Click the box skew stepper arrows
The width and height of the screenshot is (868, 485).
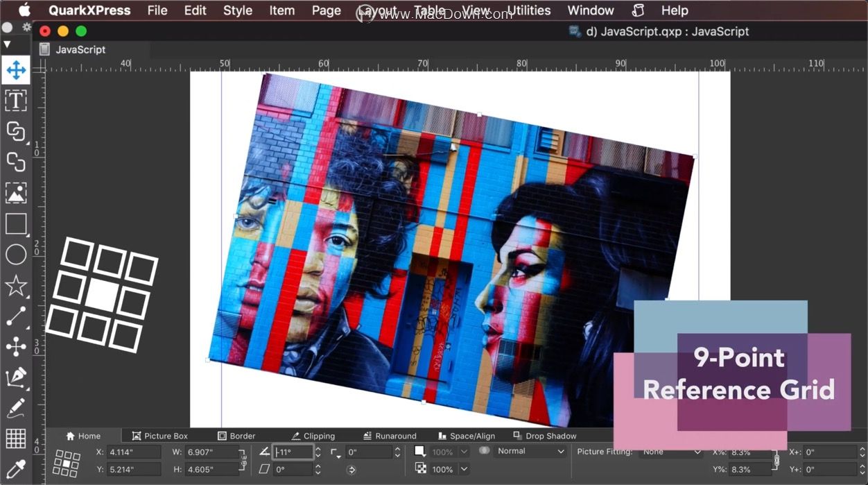318,470
